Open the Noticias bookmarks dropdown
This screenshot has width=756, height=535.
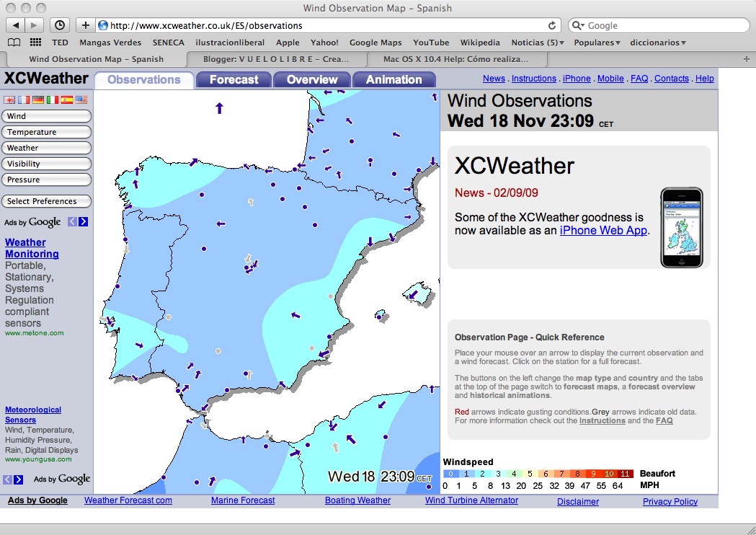pos(537,42)
